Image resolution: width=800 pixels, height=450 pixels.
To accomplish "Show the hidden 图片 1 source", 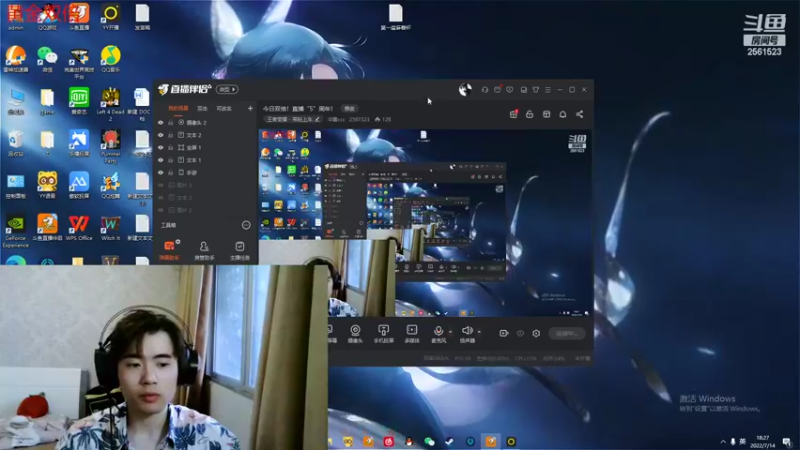I will pyautogui.click(x=161, y=185).
